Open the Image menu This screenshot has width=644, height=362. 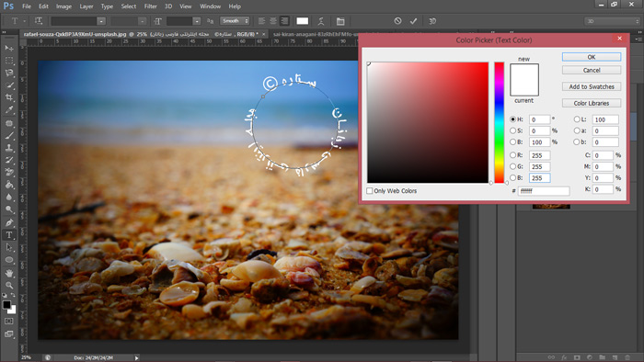coord(63,6)
